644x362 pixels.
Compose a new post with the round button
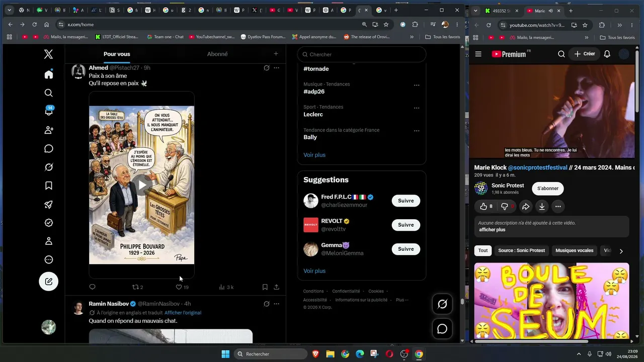pos(49,282)
